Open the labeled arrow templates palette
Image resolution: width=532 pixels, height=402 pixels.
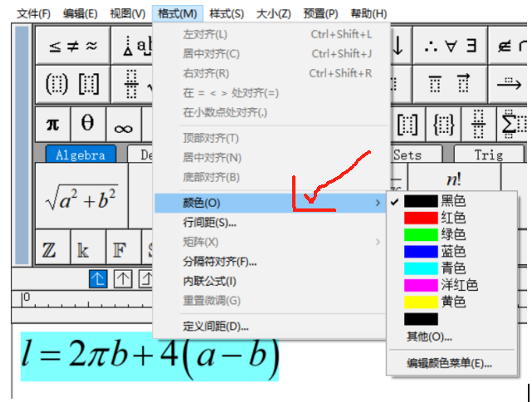pos(508,84)
